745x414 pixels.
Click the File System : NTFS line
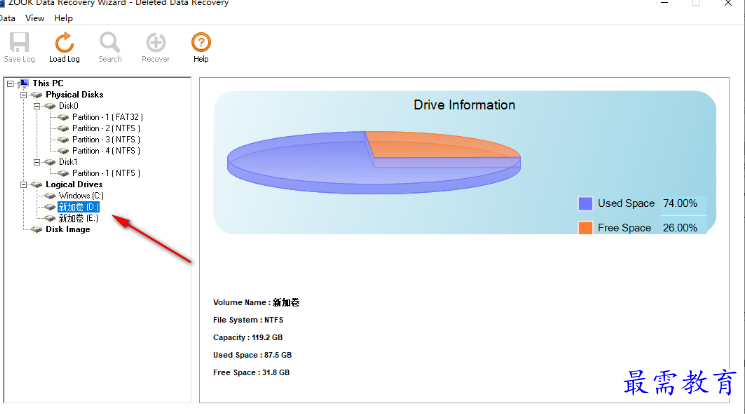point(248,320)
